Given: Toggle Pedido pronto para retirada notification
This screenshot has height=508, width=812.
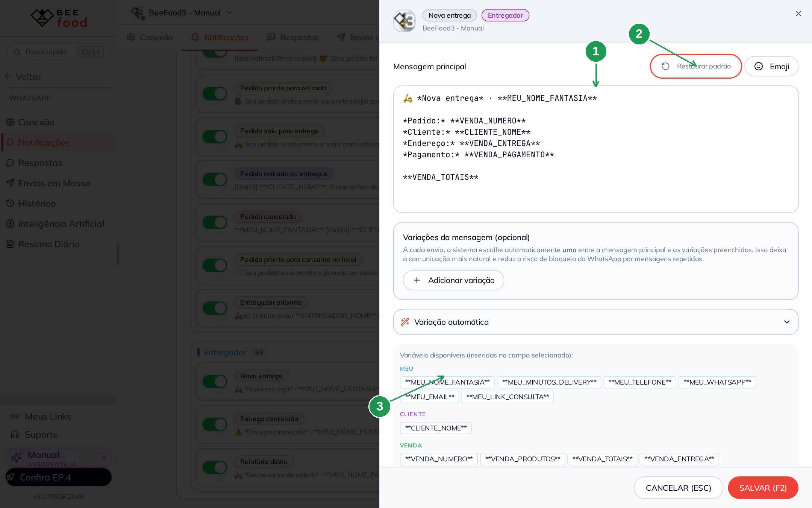Looking at the screenshot, I should point(215,94).
